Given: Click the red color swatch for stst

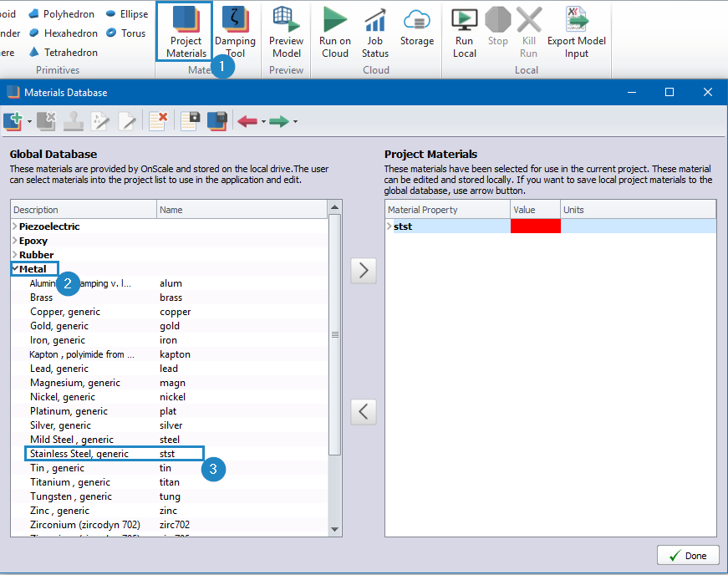Looking at the screenshot, I should click(x=535, y=226).
